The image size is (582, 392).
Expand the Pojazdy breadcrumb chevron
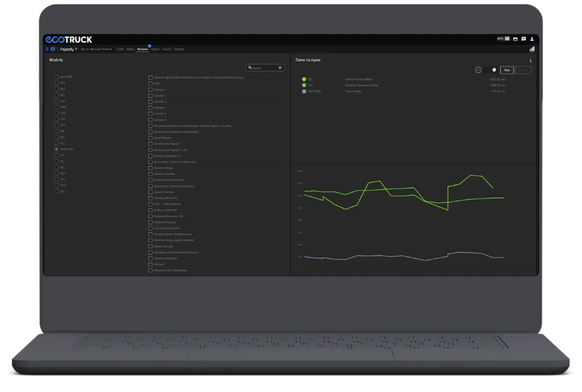(x=76, y=48)
